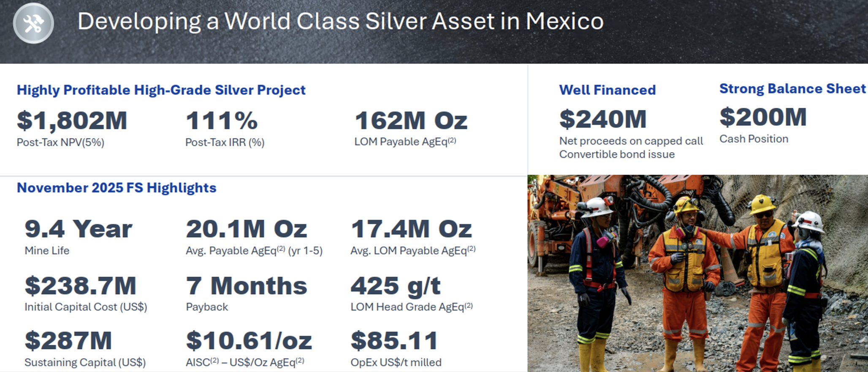Click the 425 g/t head grade value
Viewport: 868px width, 372px height.
coord(396,286)
